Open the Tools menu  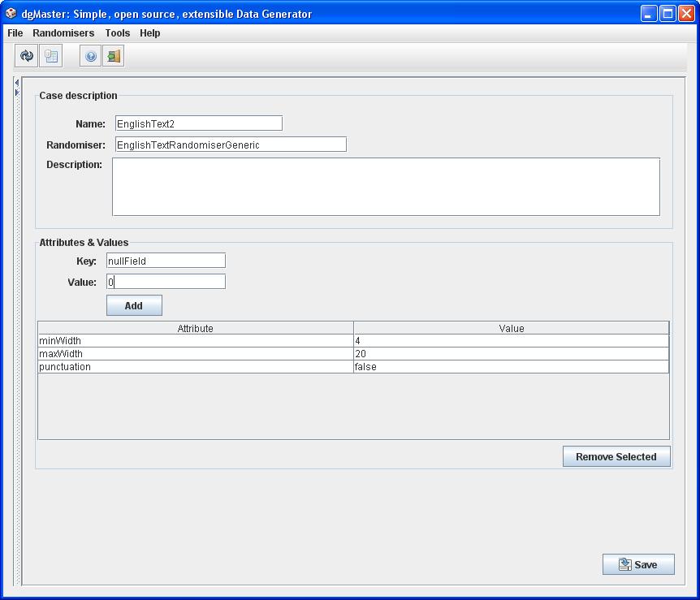click(117, 33)
